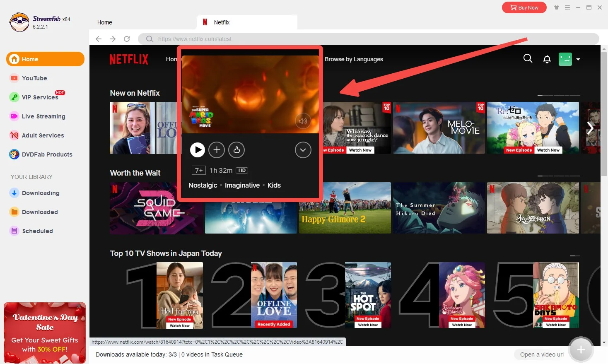Expand the profile account dropdown caret
This screenshot has width=608, height=364.
tap(578, 59)
